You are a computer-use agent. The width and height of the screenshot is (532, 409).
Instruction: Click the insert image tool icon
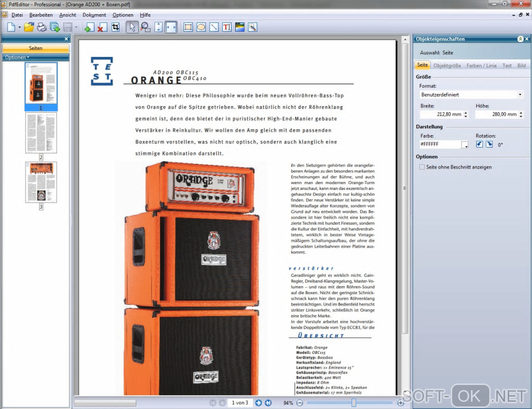pos(239,27)
